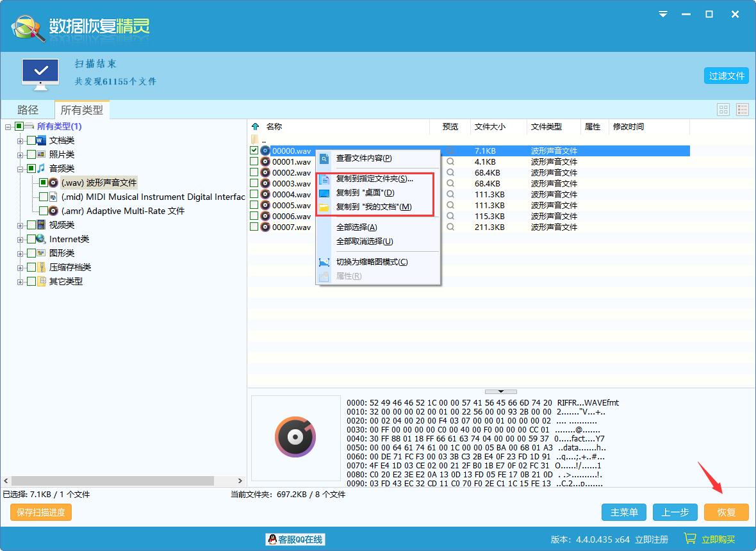
Task: Choose 查看文件内容(P) from context menu
Action: point(378,158)
